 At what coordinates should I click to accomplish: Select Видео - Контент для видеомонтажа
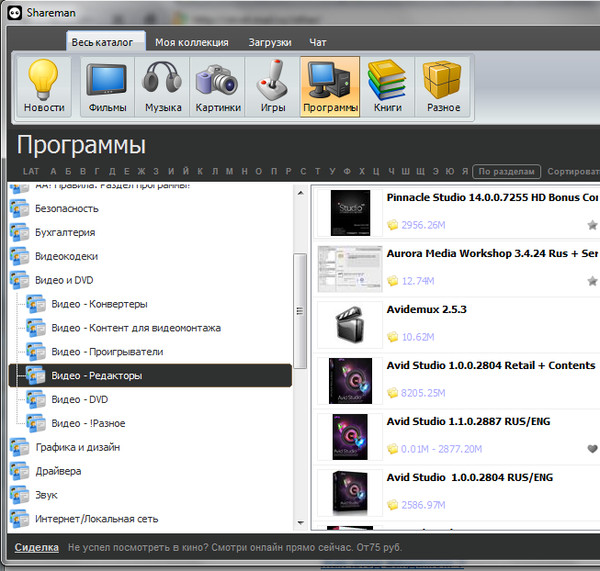136,328
